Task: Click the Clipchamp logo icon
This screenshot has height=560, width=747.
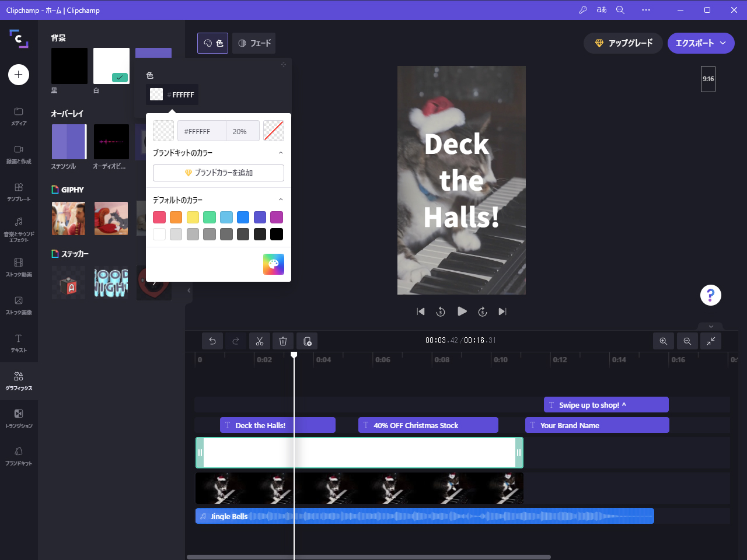Action: point(19,38)
